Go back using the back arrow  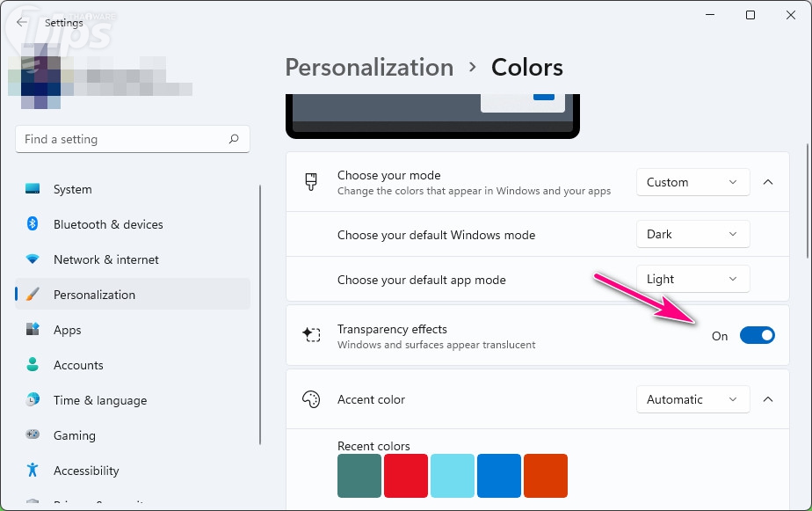point(22,23)
